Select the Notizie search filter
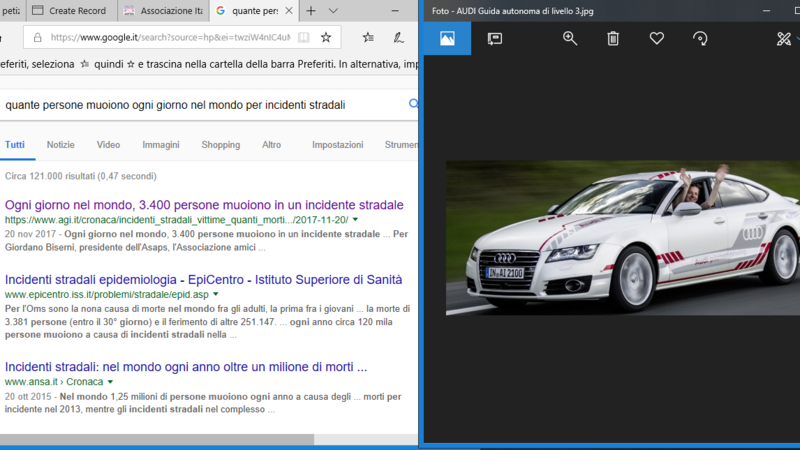Image resolution: width=800 pixels, height=450 pixels. click(61, 145)
